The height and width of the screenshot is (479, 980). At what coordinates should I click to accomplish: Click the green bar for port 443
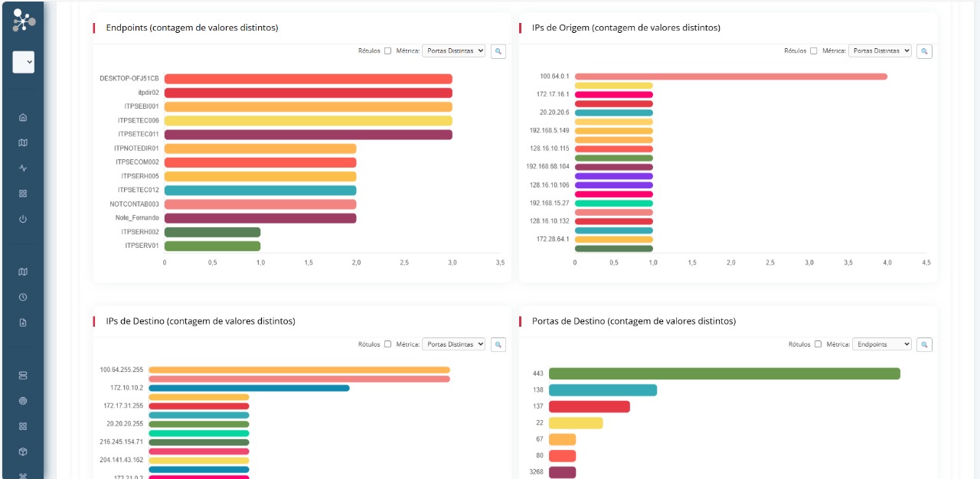[724, 374]
